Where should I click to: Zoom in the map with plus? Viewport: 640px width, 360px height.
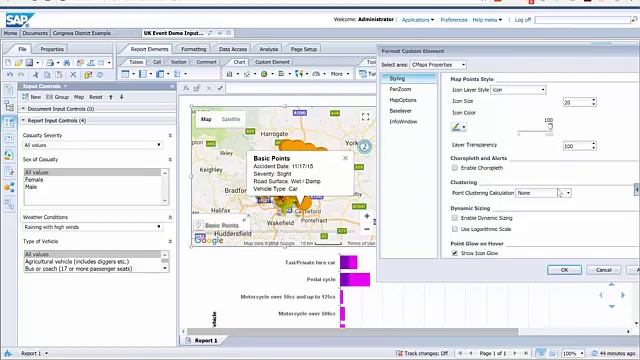pyautogui.click(x=367, y=216)
